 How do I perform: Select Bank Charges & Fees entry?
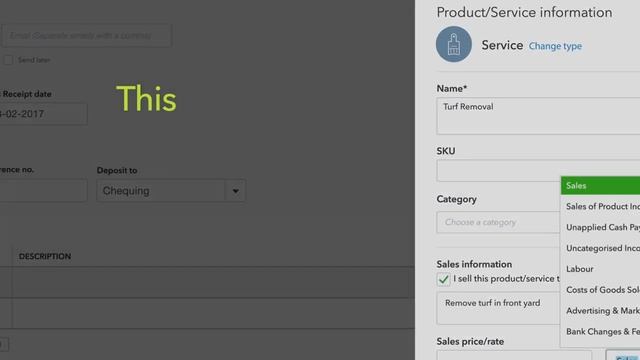click(x=600, y=331)
